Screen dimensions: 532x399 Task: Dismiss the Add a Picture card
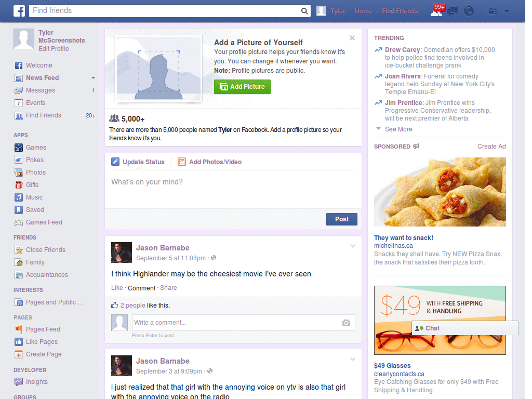click(352, 38)
